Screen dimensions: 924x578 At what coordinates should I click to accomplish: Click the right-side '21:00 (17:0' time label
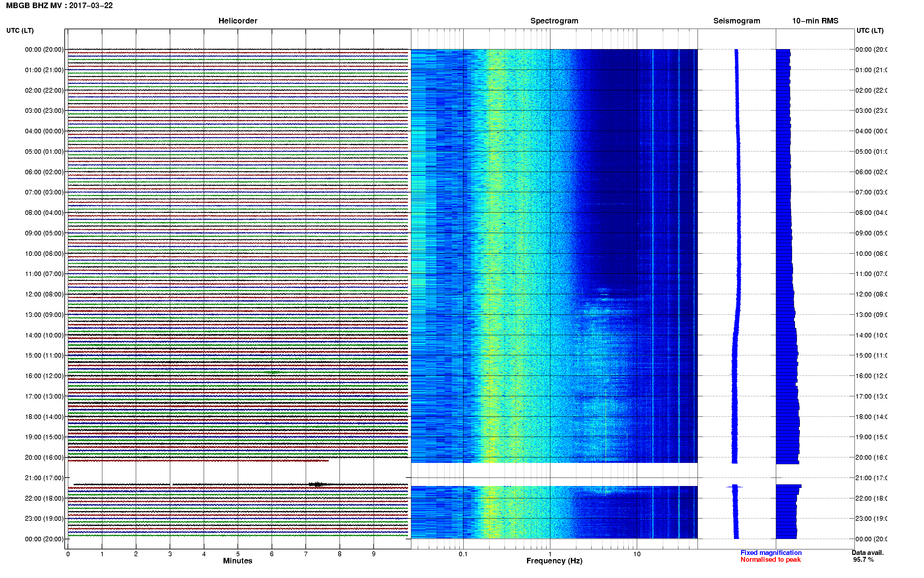click(x=871, y=478)
